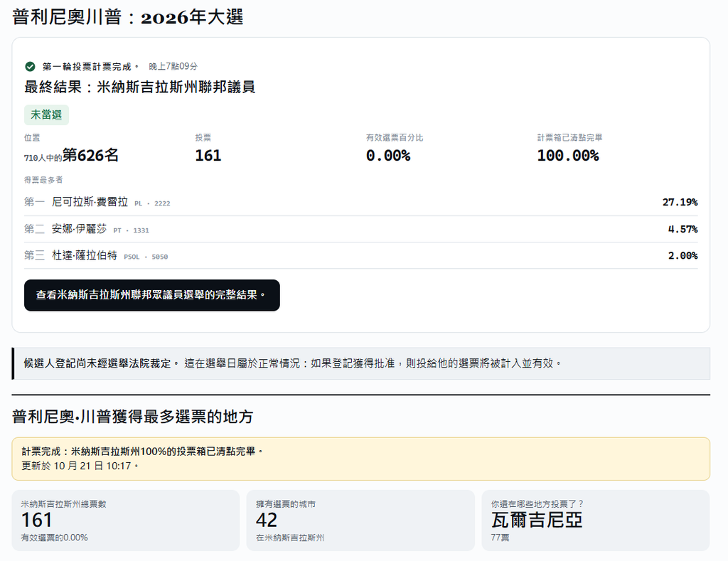
Task: Open full Minas Gerais federal deputy results
Action: pos(152,295)
